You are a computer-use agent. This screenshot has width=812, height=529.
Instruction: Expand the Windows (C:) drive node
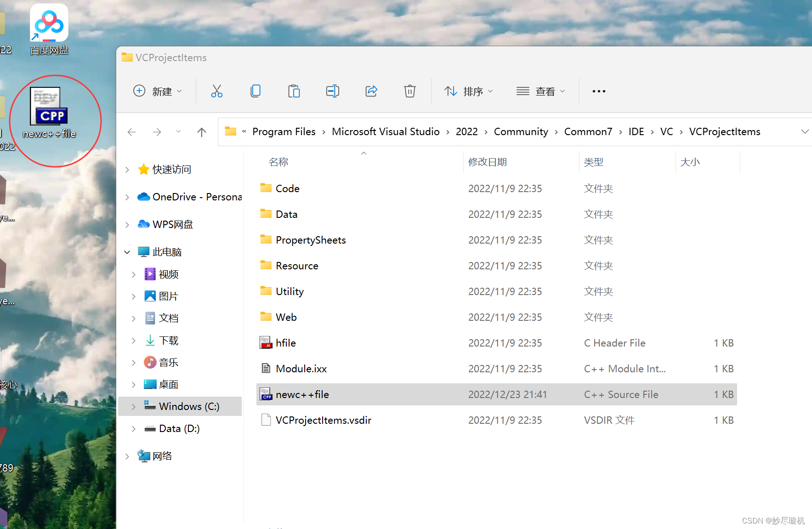pyautogui.click(x=133, y=406)
